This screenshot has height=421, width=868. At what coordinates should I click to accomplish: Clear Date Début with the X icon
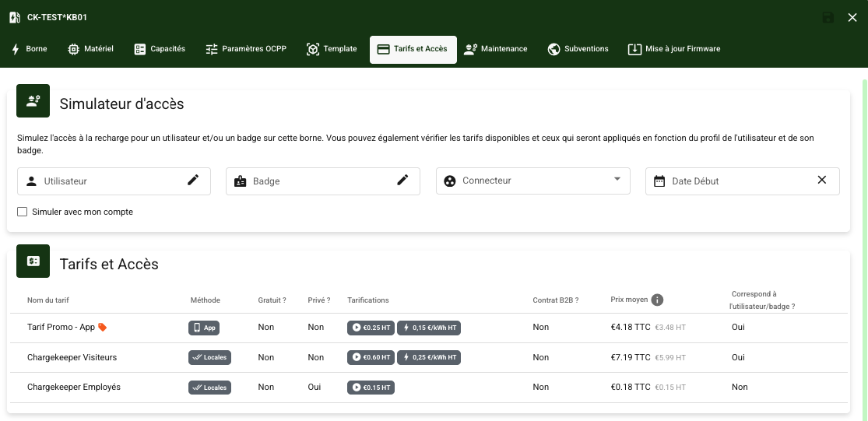point(821,181)
